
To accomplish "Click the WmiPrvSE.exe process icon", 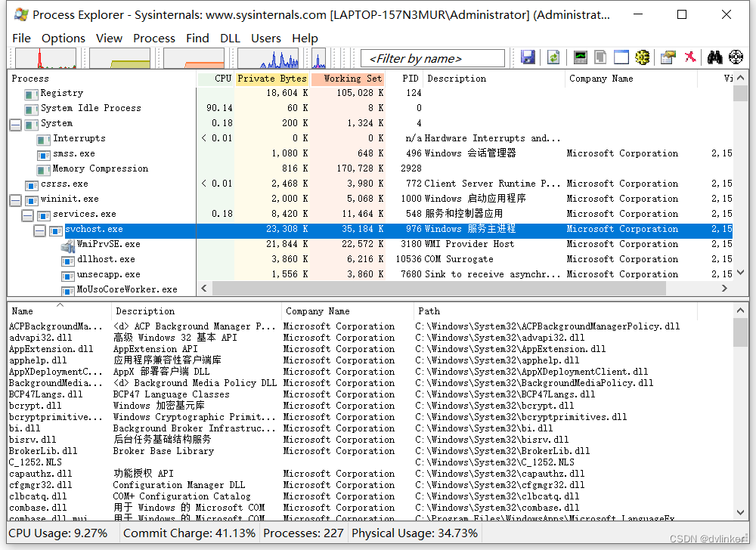I will (x=67, y=246).
